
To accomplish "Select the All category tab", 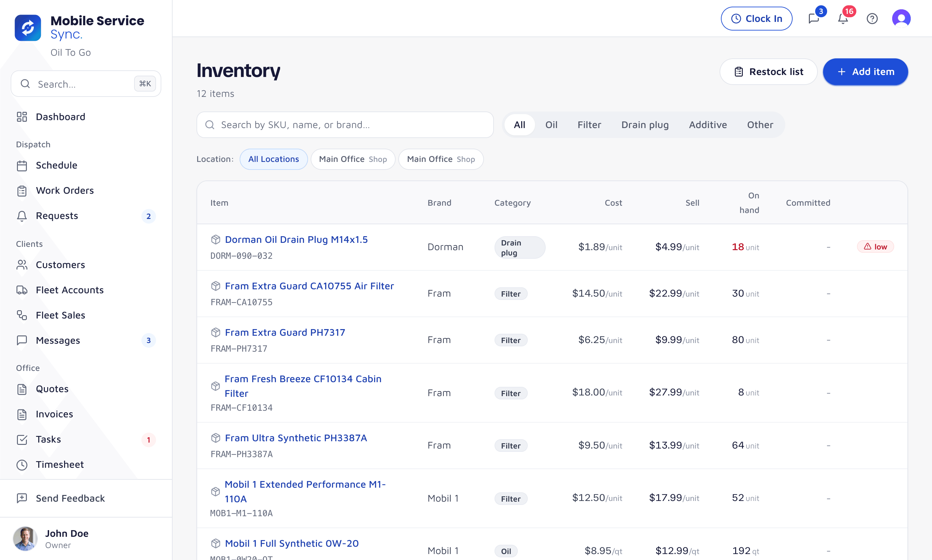I will coord(519,124).
